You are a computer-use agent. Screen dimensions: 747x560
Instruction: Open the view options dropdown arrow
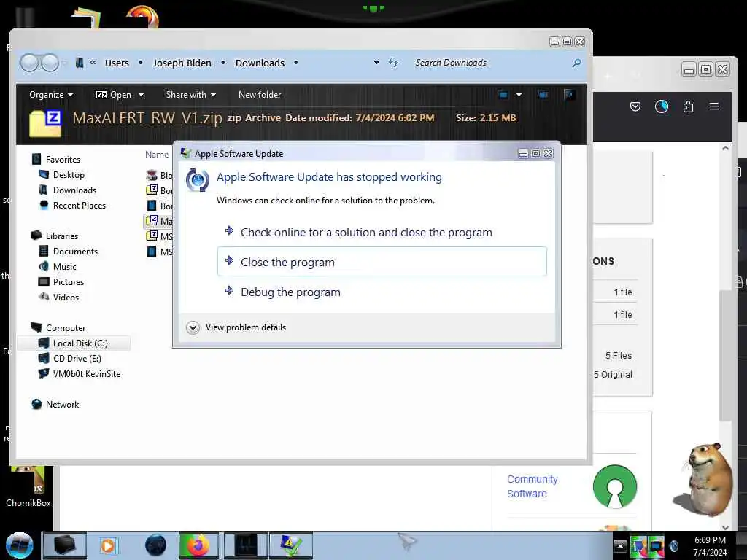[519, 95]
